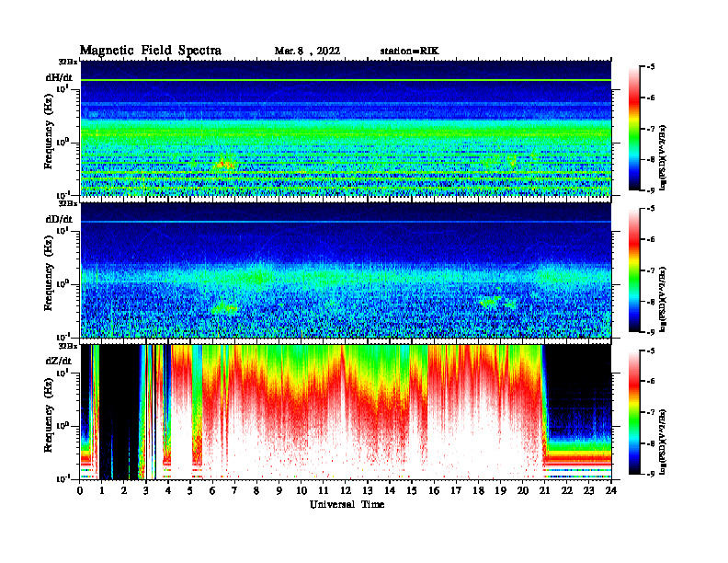Click hour 17 on the Universal Time axis
Viewport: 728px width, 563px height.
click(456, 490)
